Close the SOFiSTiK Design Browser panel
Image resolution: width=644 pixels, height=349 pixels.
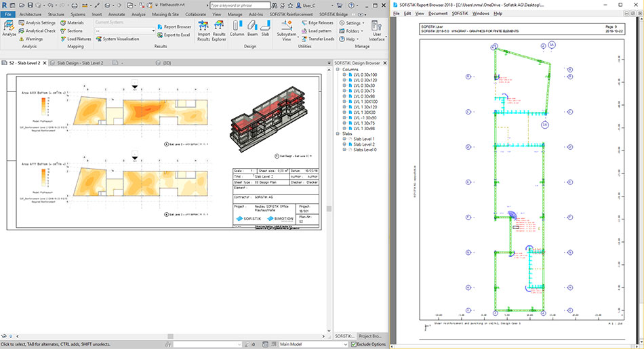(x=385, y=63)
